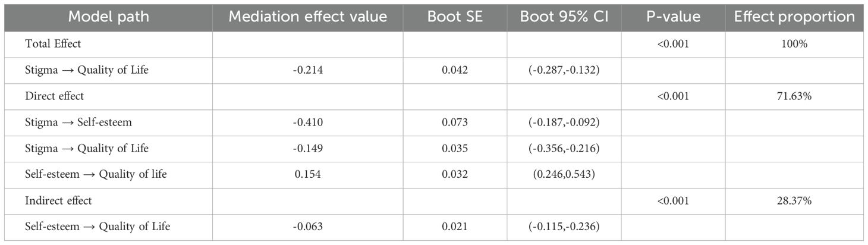868x245 pixels.
Task: Select the Boot 95% CI header
Action: click(564, 17)
